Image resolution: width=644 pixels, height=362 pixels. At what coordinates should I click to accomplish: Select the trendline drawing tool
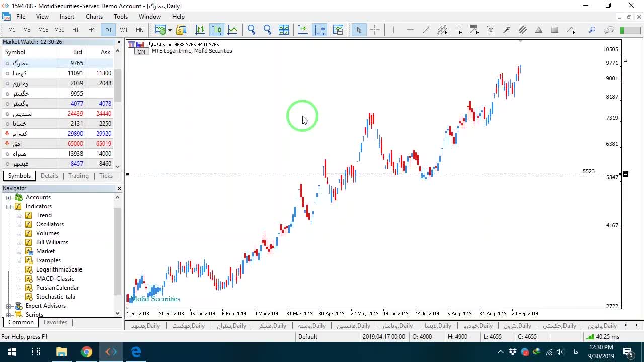(x=426, y=30)
